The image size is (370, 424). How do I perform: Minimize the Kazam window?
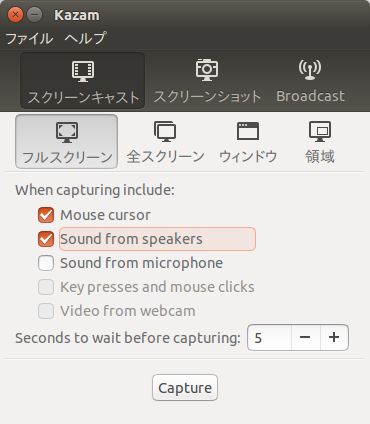pos(34,15)
